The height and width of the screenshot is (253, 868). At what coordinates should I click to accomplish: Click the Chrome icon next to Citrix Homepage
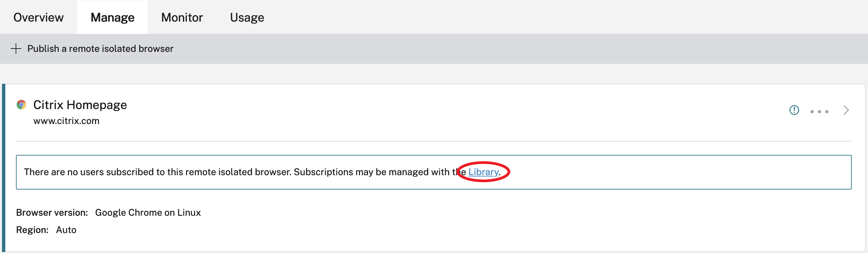click(21, 105)
